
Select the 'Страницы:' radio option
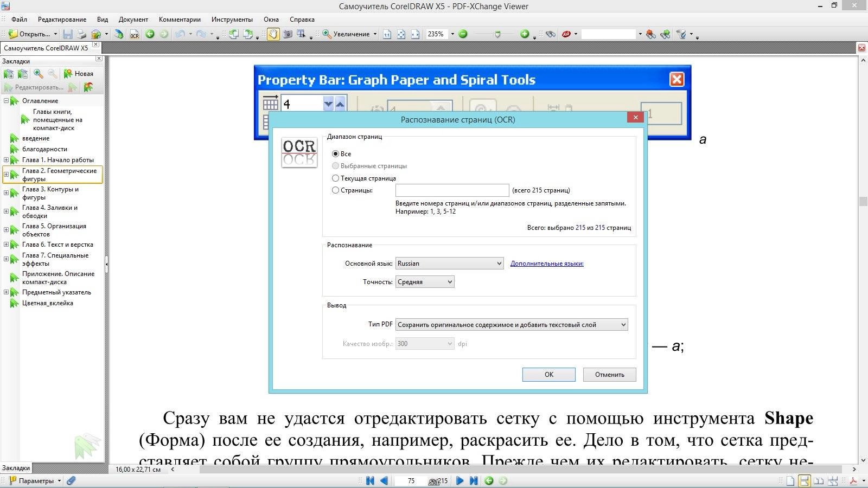(x=335, y=190)
